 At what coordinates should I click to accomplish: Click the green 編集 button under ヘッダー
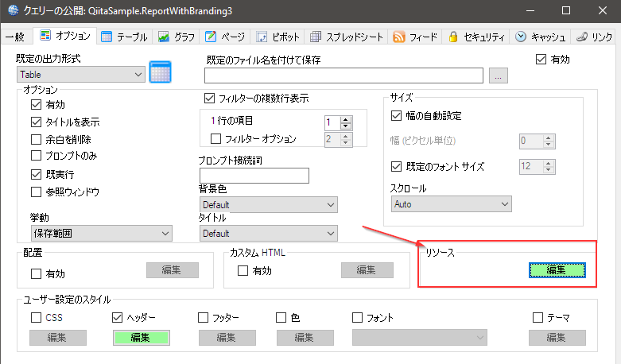click(142, 338)
